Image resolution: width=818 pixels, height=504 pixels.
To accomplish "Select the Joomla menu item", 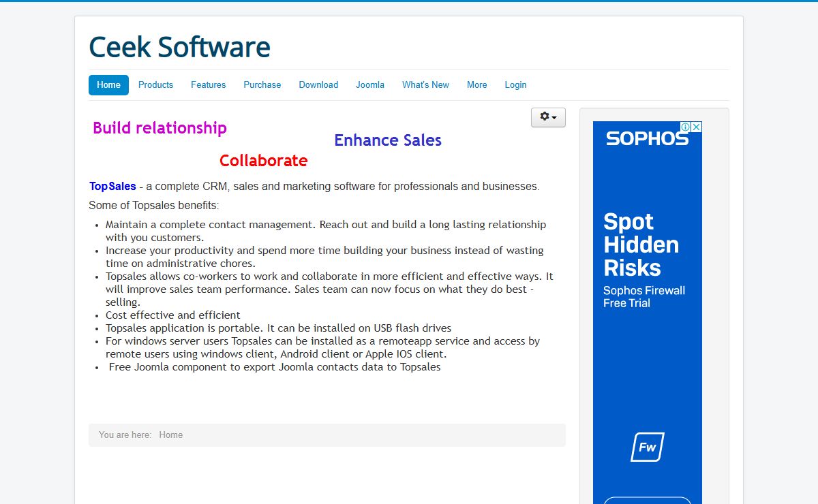I will (x=370, y=85).
